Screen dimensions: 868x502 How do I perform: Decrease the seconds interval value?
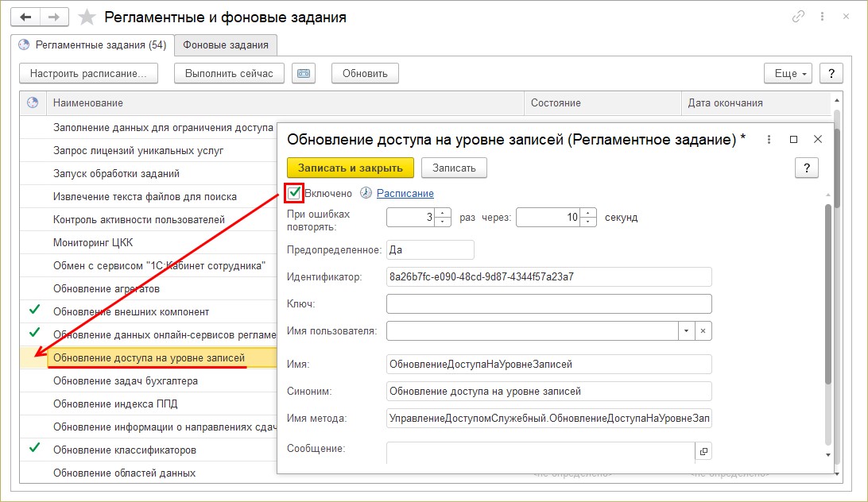click(588, 222)
